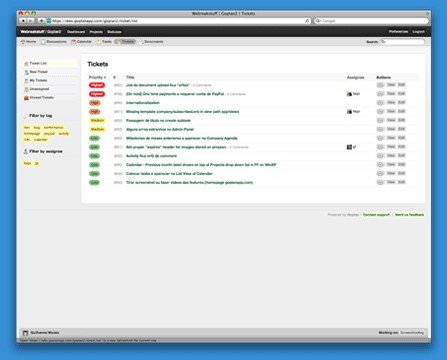Filter tickets by the 'paypal' tag

(49, 133)
